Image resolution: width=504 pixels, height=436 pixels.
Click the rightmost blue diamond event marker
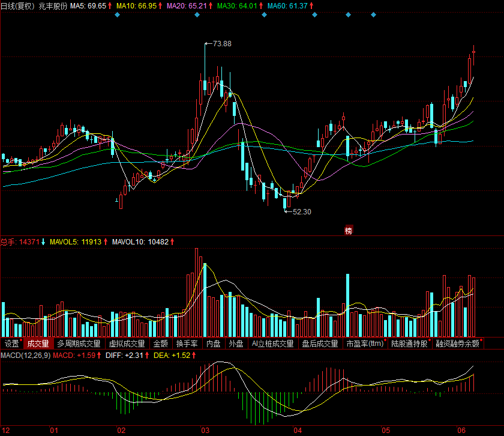tap(373, 15)
